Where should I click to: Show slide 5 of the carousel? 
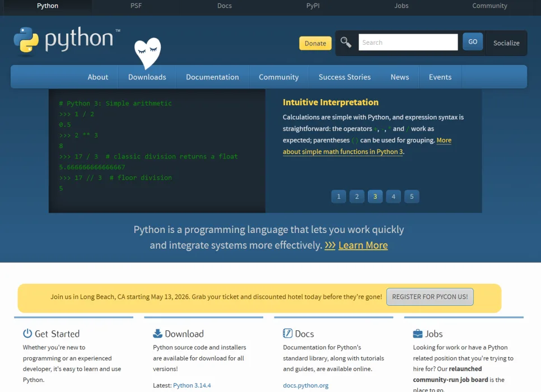(x=412, y=197)
